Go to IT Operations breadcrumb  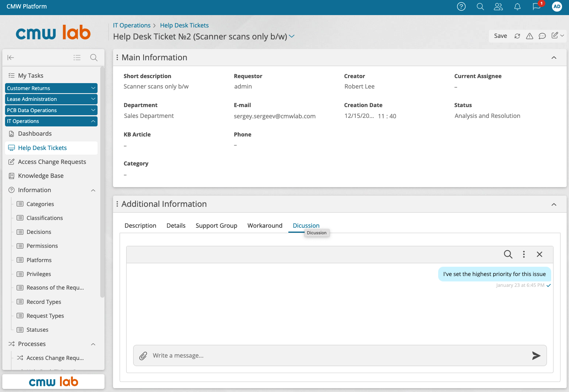(x=132, y=26)
